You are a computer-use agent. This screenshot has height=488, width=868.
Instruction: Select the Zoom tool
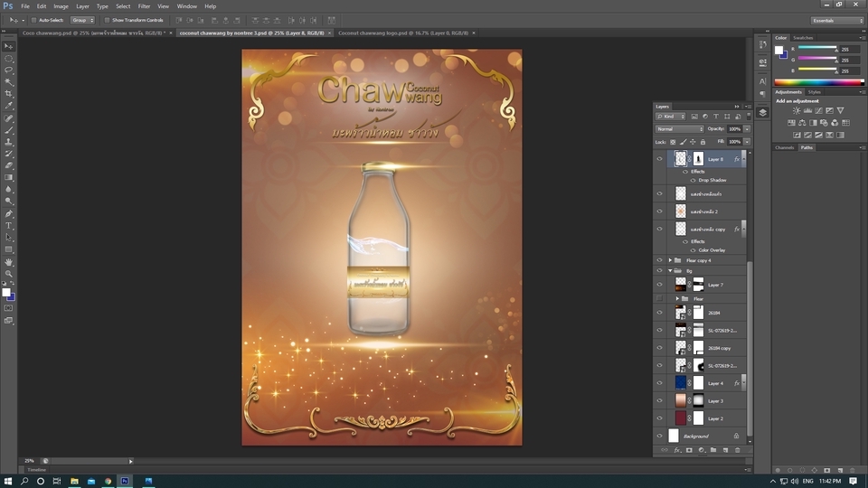tap(8, 273)
